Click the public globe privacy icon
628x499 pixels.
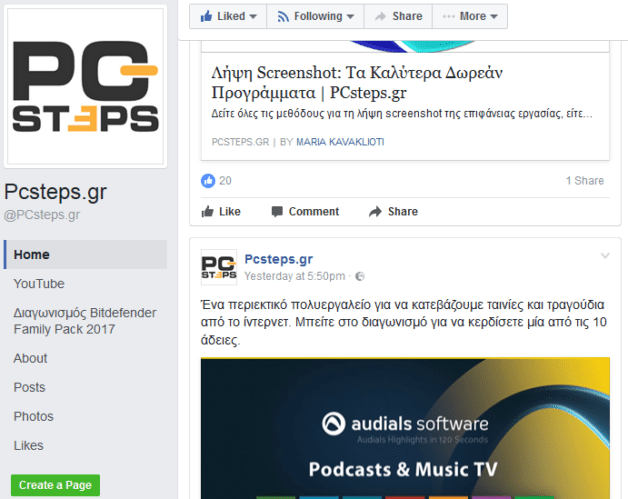coord(360,276)
